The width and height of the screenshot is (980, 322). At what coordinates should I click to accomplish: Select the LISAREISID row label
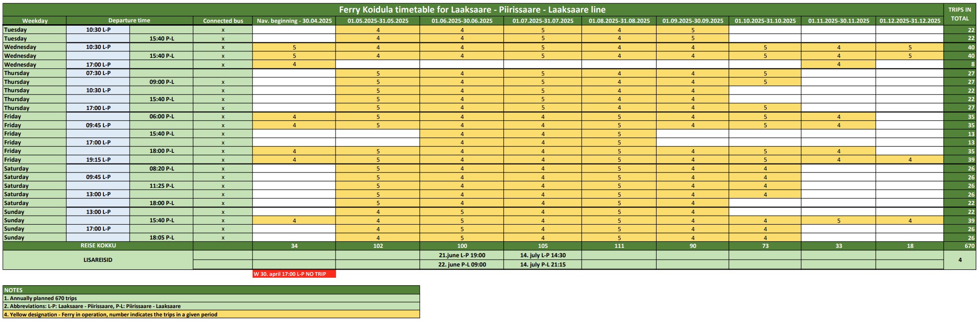click(x=98, y=260)
